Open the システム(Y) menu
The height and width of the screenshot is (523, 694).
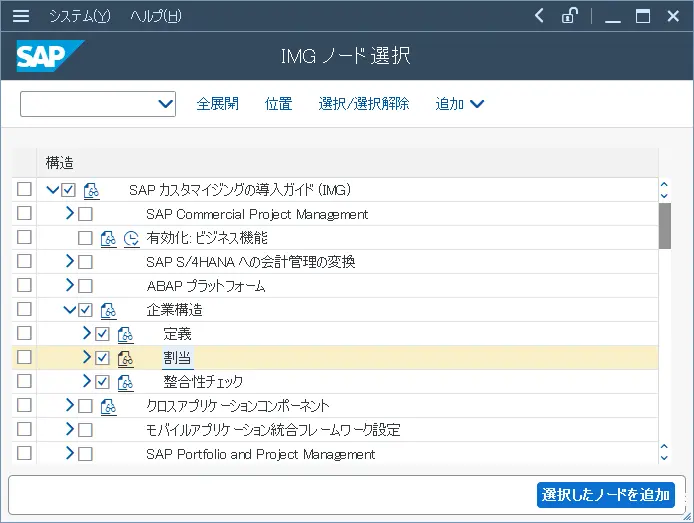[x=80, y=16]
